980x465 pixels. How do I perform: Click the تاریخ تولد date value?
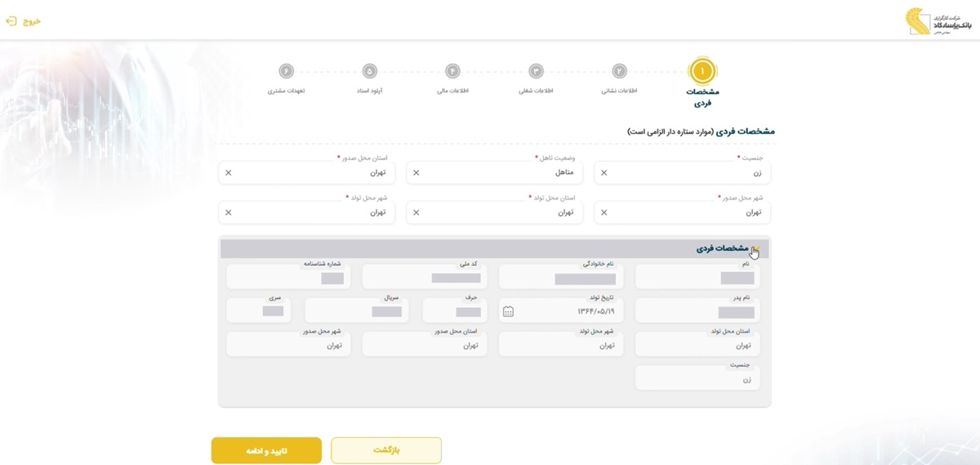[595, 311]
